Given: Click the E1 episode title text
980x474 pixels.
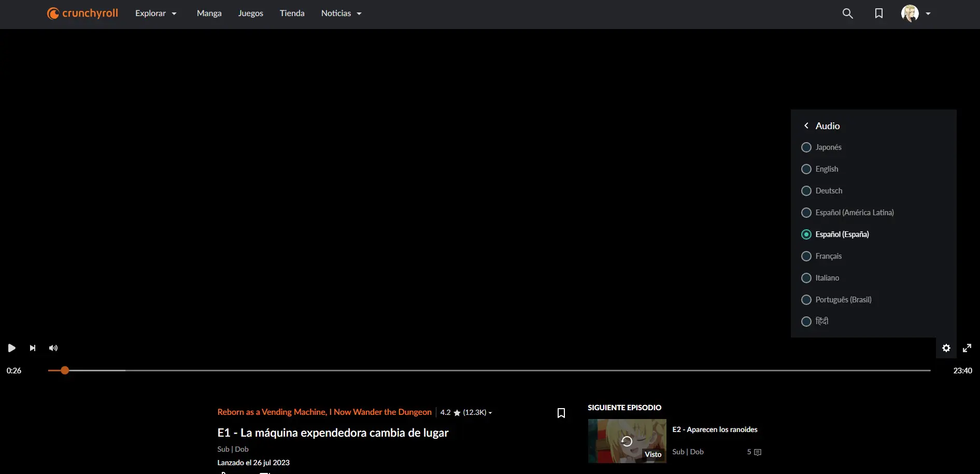Looking at the screenshot, I should pos(333,433).
